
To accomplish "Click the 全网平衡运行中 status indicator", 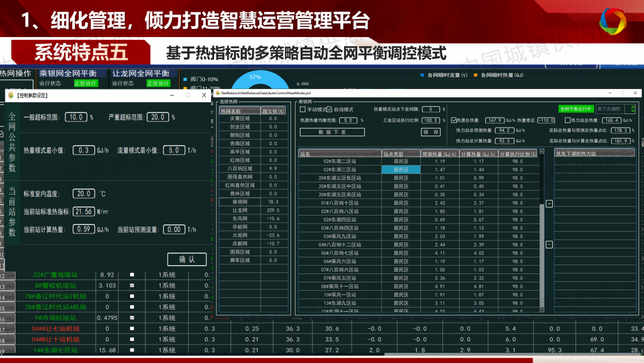I will (x=575, y=109).
